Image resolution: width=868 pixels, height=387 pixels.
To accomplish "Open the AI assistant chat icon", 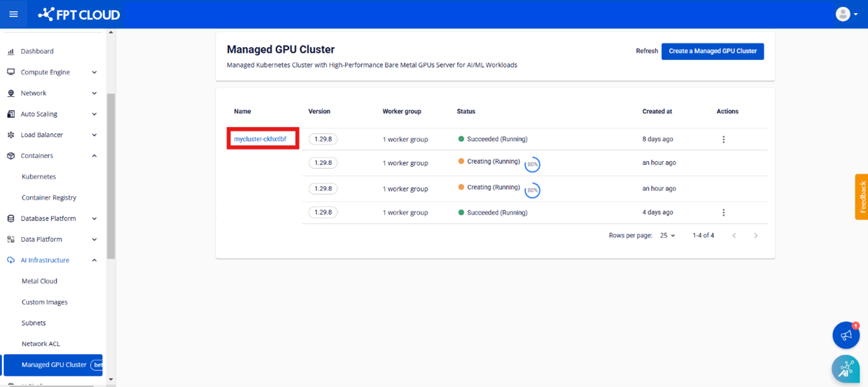I will 845,369.
